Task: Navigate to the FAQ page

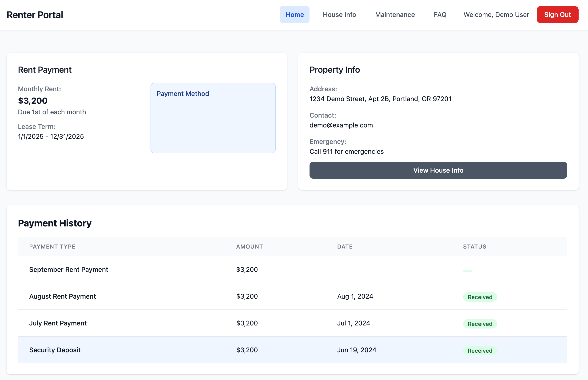Action: (440, 15)
